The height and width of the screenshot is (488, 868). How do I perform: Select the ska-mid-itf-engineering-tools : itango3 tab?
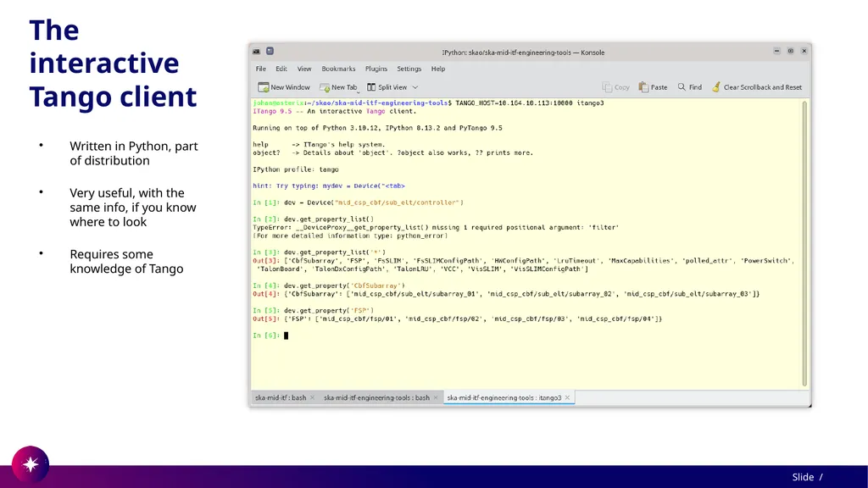[x=504, y=398]
